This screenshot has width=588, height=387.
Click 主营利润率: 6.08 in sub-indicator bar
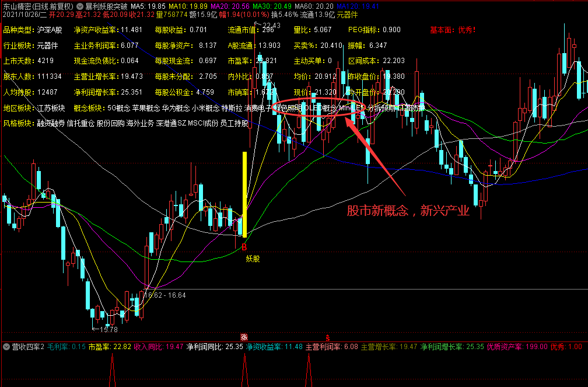coord(332,347)
